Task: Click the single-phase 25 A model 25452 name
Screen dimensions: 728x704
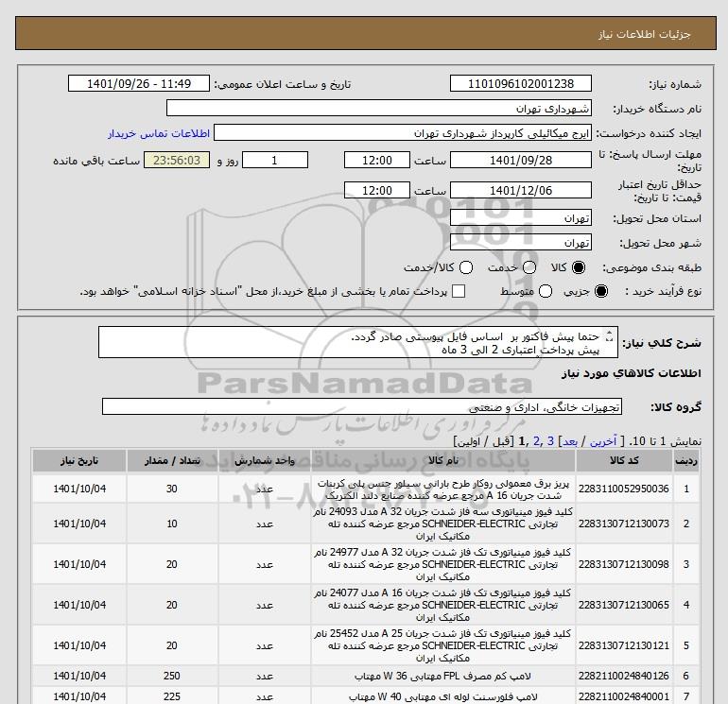Action: [x=442, y=645]
